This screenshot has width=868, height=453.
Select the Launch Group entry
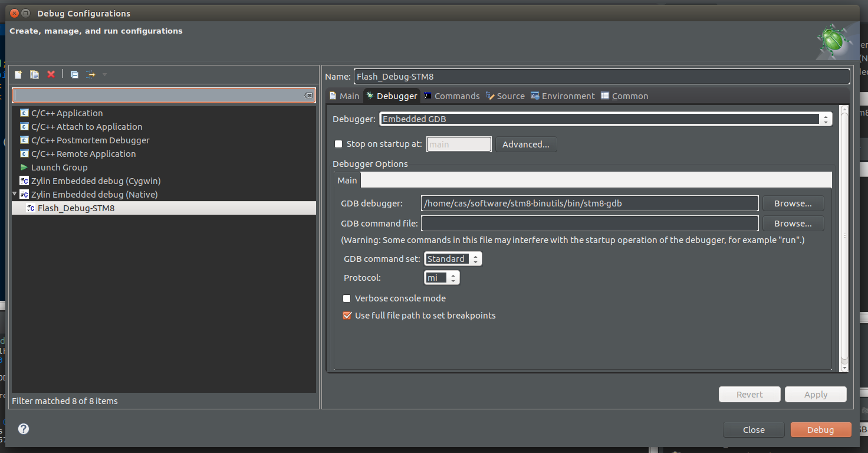pyautogui.click(x=59, y=168)
